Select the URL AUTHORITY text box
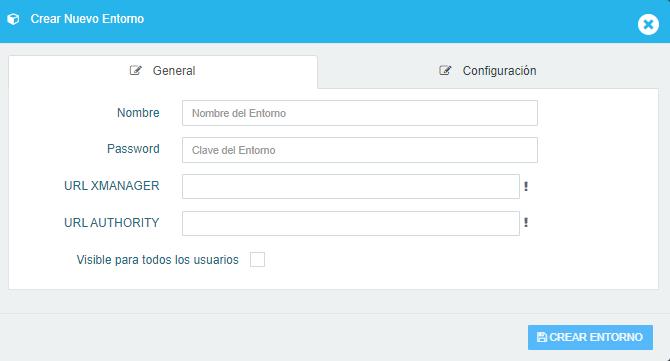 351,223
